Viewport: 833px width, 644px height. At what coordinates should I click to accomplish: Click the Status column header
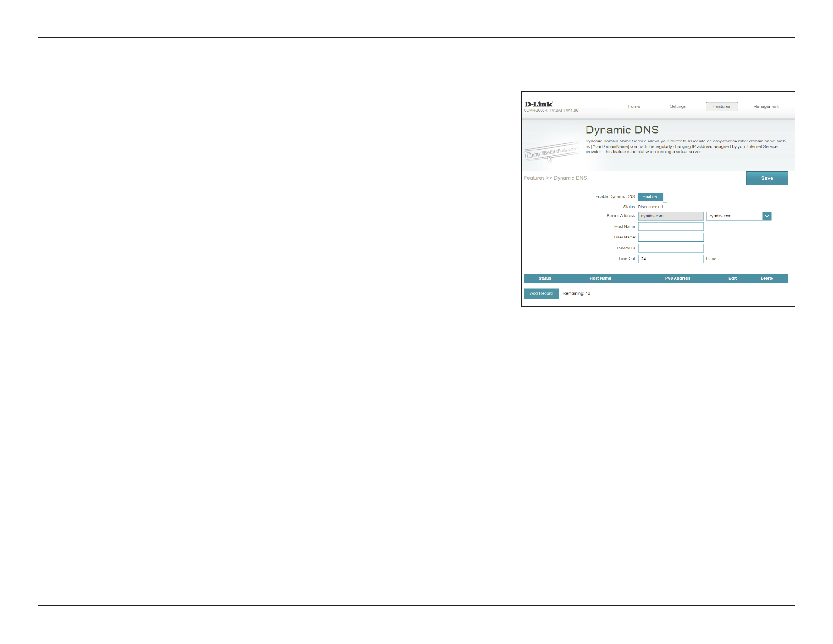point(545,278)
